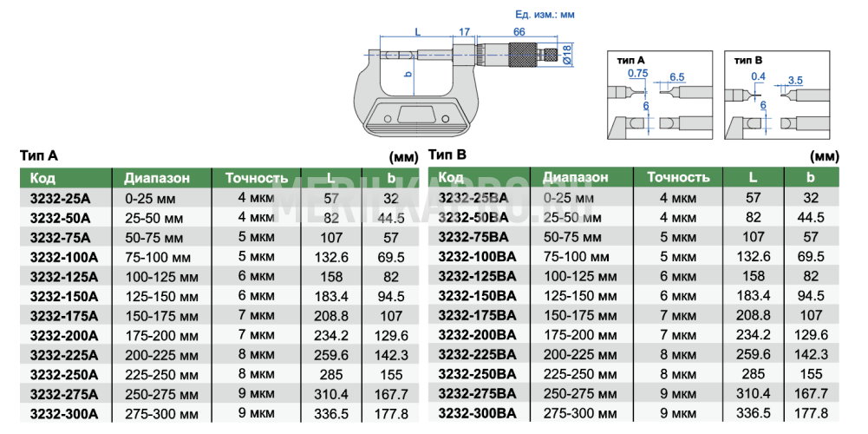Click range '225-250 мм' in 3232-250BA row
This screenshot has height=434, width=868.
coord(580,374)
